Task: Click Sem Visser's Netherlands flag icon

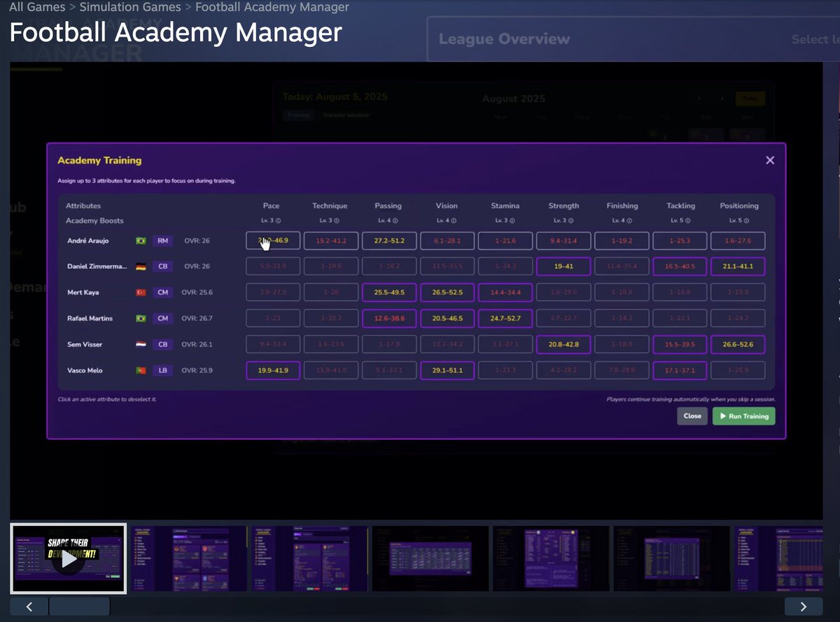Action: click(141, 345)
